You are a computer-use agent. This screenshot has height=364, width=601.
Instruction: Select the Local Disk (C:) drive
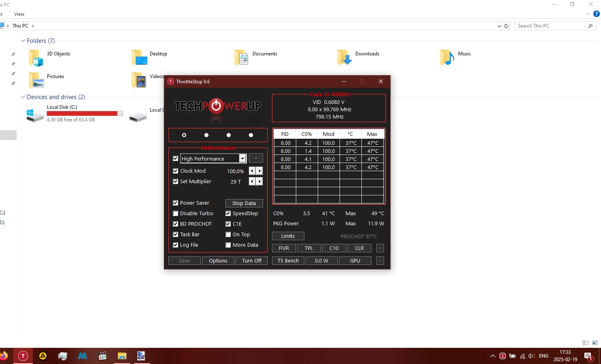pyautogui.click(x=75, y=114)
